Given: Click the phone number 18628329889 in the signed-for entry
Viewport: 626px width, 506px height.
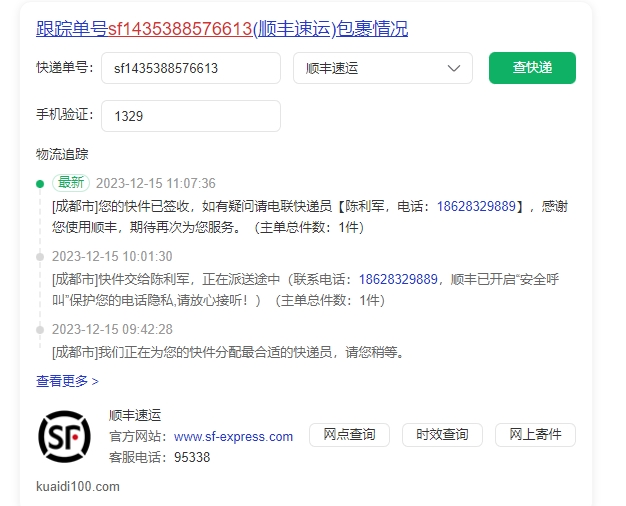Looking at the screenshot, I should point(476,206).
